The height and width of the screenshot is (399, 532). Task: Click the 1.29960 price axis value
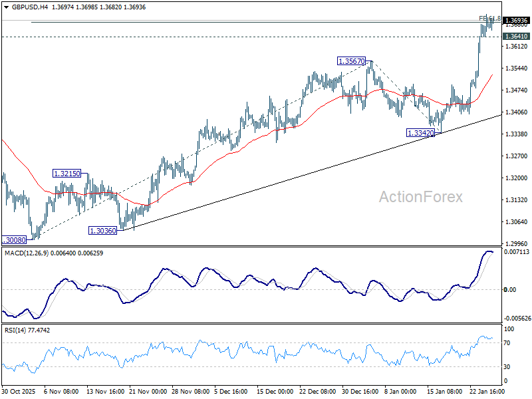tap(517, 243)
